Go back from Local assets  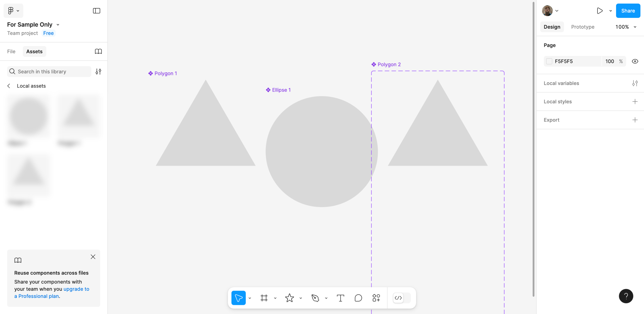coord(9,86)
